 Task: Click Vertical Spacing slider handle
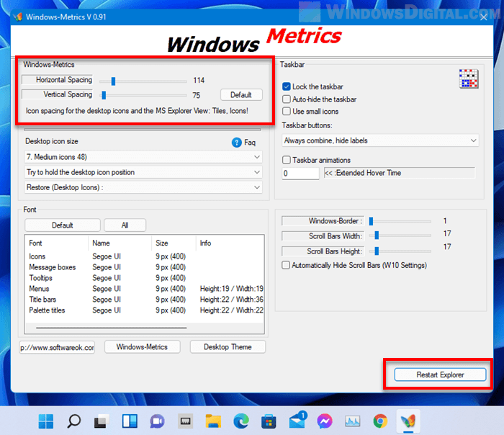tap(104, 95)
